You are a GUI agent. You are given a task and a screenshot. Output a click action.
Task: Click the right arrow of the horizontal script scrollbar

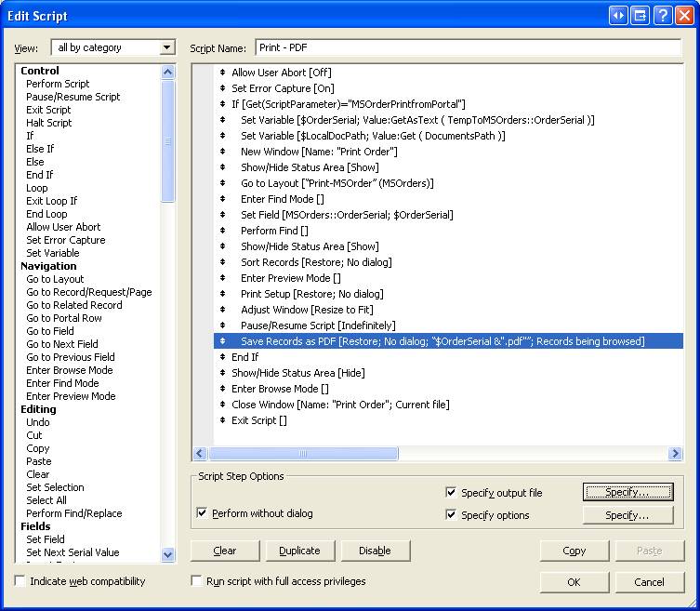676,454
